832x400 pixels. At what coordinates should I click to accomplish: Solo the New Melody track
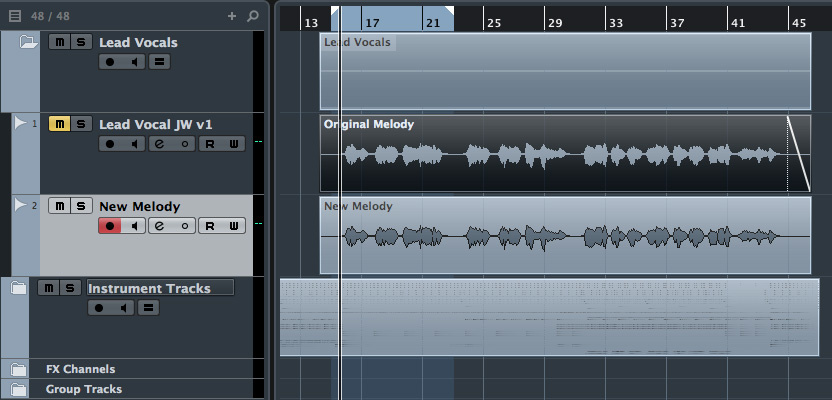81,206
